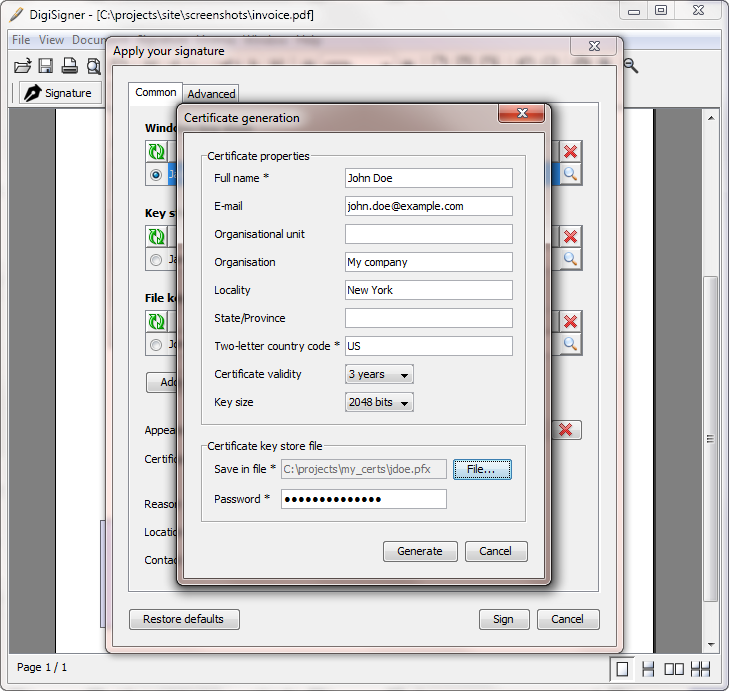The width and height of the screenshot is (729, 691).
Task: Click the Password input field
Action: click(x=364, y=499)
